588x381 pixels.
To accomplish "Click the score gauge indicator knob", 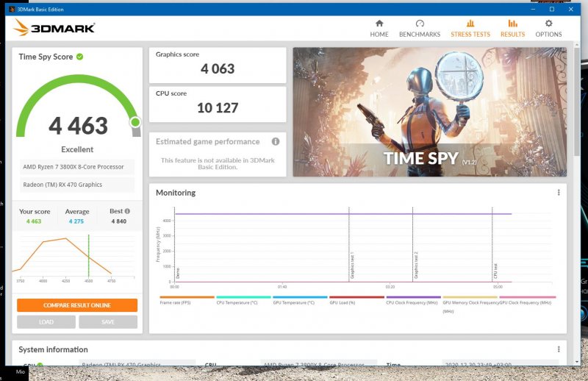I will pos(135,122).
